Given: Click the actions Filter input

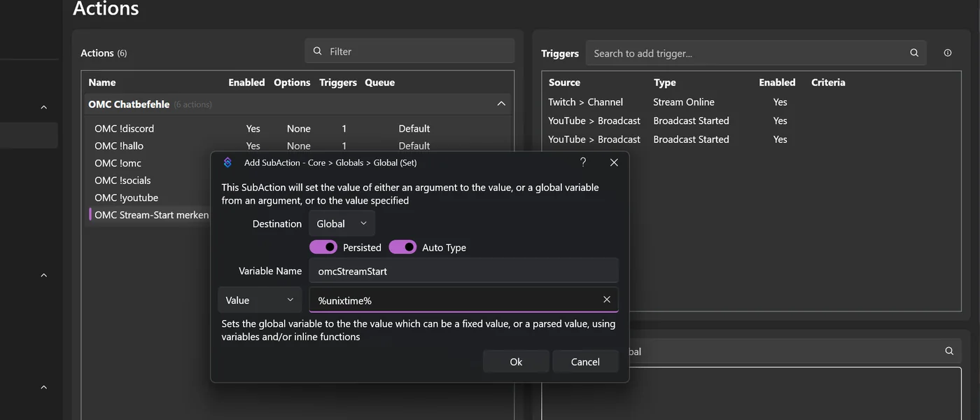Looking at the screenshot, I should pyautogui.click(x=409, y=51).
